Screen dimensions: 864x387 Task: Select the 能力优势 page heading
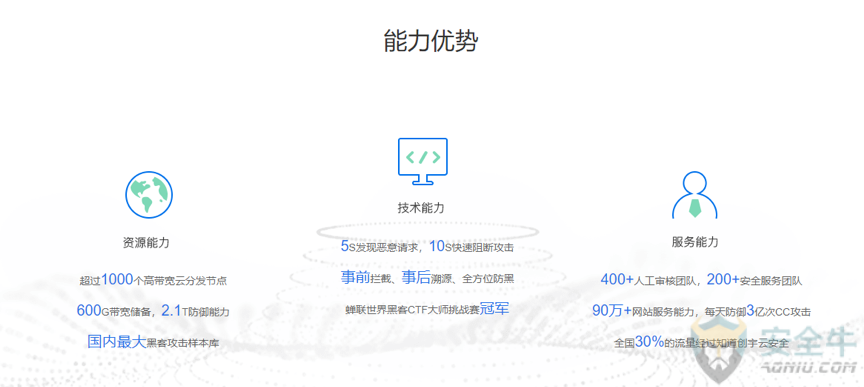430,41
